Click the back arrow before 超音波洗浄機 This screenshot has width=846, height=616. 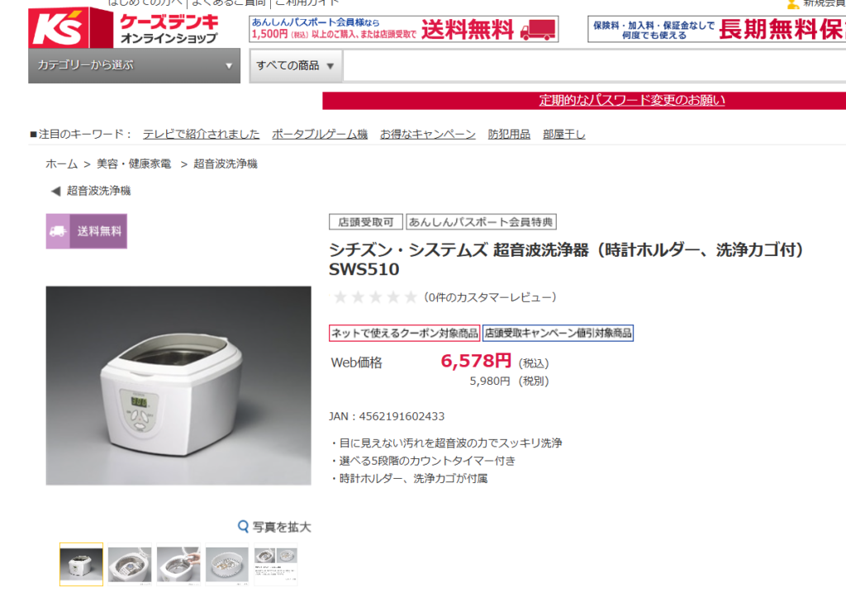pyautogui.click(x=55, y=191)
